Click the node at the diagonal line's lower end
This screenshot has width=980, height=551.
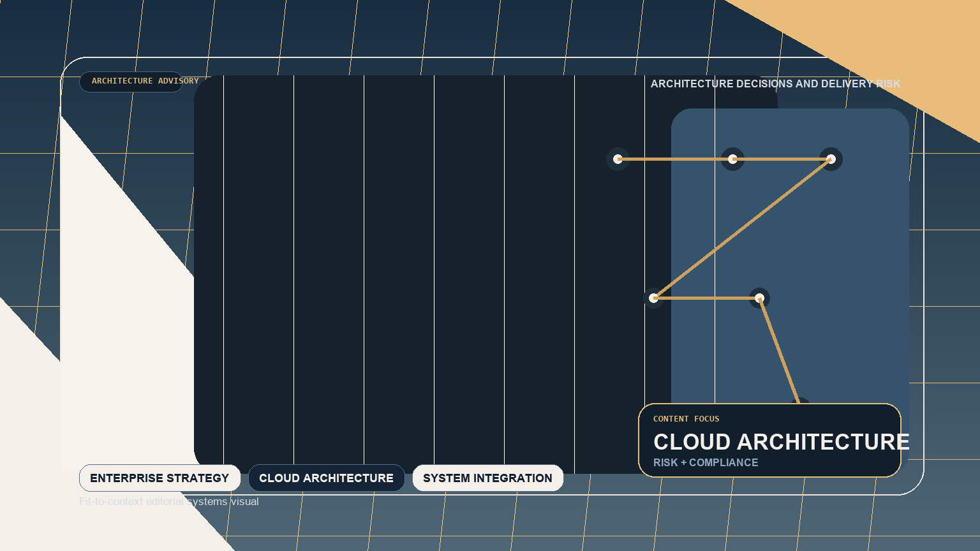coord(653,298)
